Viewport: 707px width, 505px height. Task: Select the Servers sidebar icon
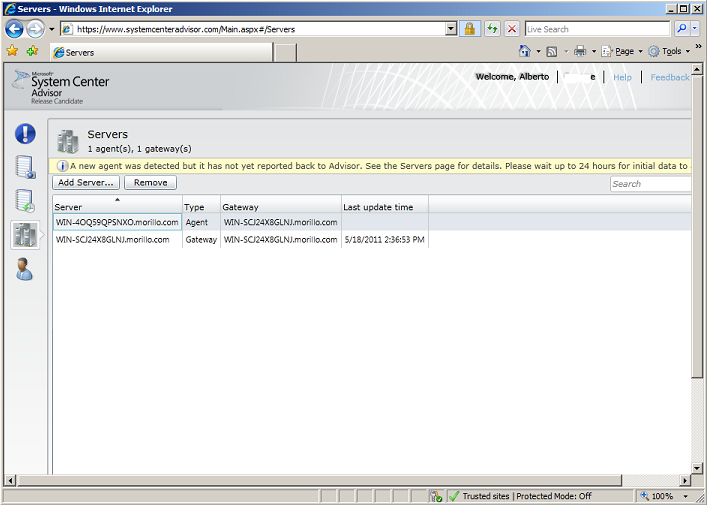pyautogui.click(x=25, y=235)
